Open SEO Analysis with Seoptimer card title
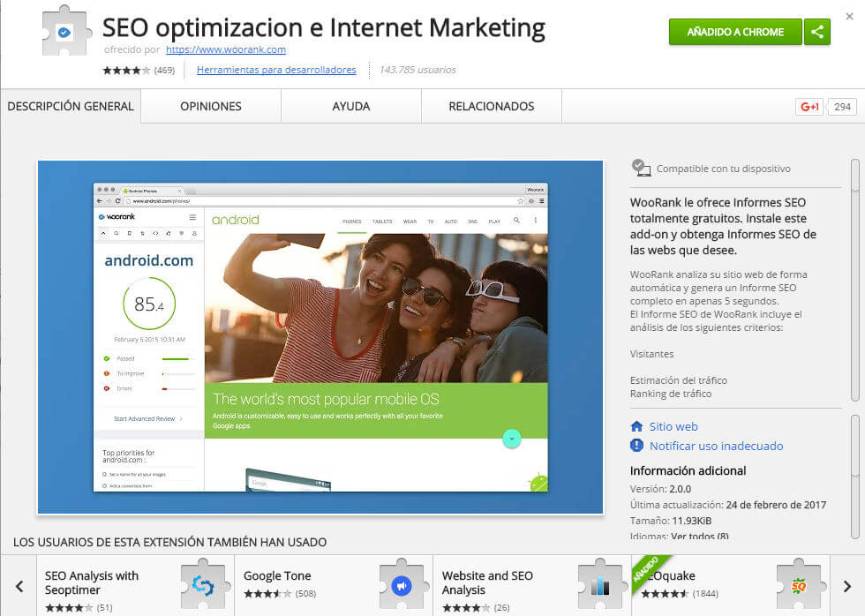Viewport: 865px width, 616px height. (92, 582)
